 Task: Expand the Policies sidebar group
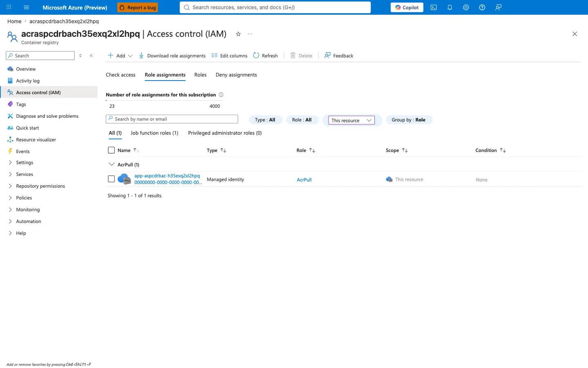[x=49, y=198]
